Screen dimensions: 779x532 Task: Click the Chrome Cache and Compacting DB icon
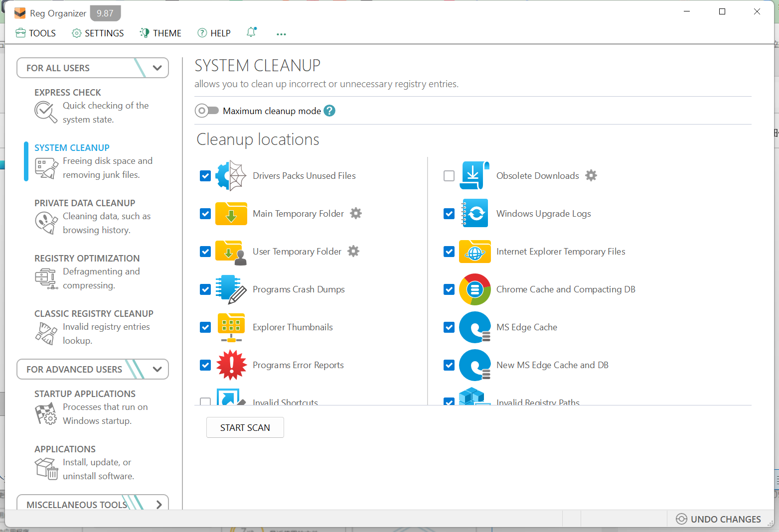click(474, 289)
